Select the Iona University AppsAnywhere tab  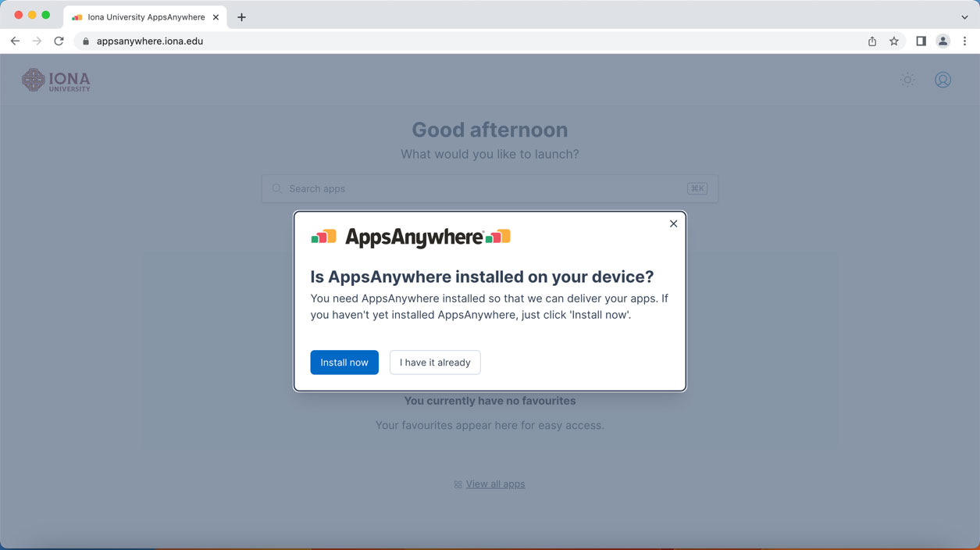coord(145,17)
